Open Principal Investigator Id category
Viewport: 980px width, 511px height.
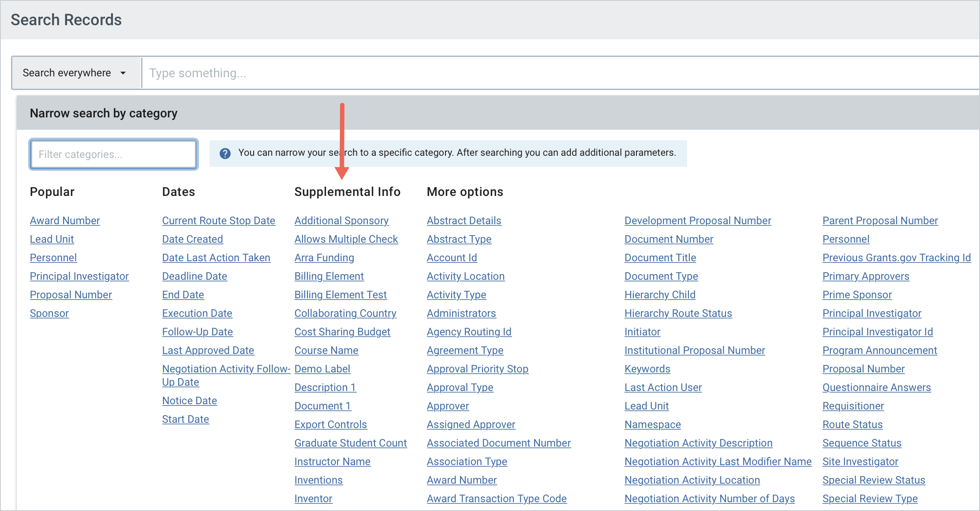pos(878,332)
